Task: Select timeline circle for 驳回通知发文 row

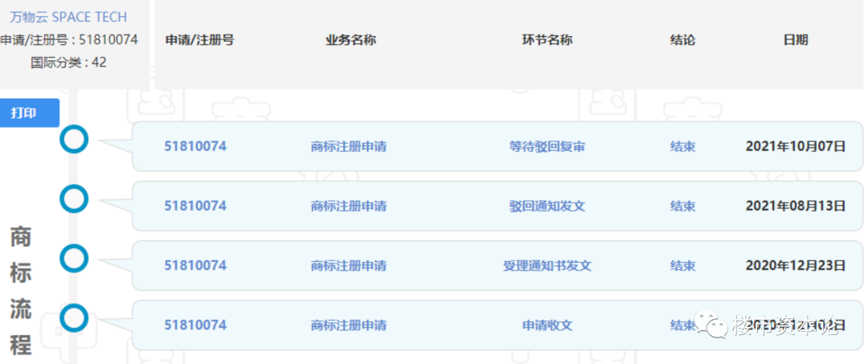Action: [x=74, y=198]
